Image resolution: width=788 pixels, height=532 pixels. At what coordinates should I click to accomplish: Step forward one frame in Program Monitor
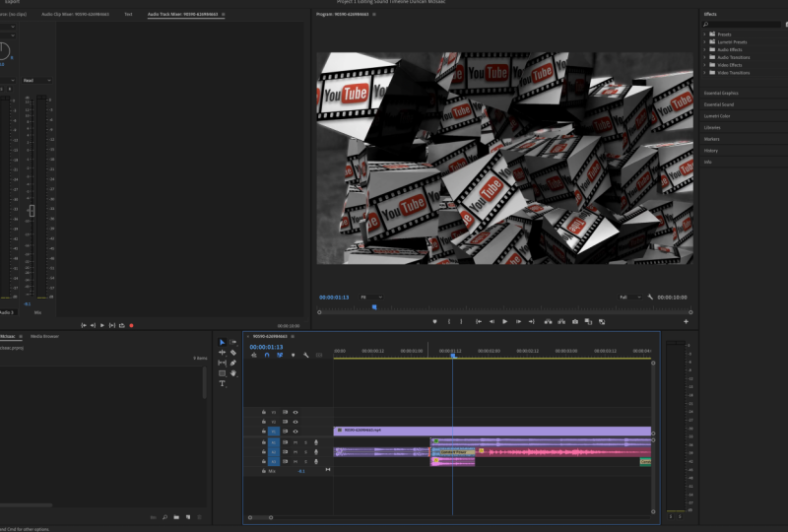[519, 322]
